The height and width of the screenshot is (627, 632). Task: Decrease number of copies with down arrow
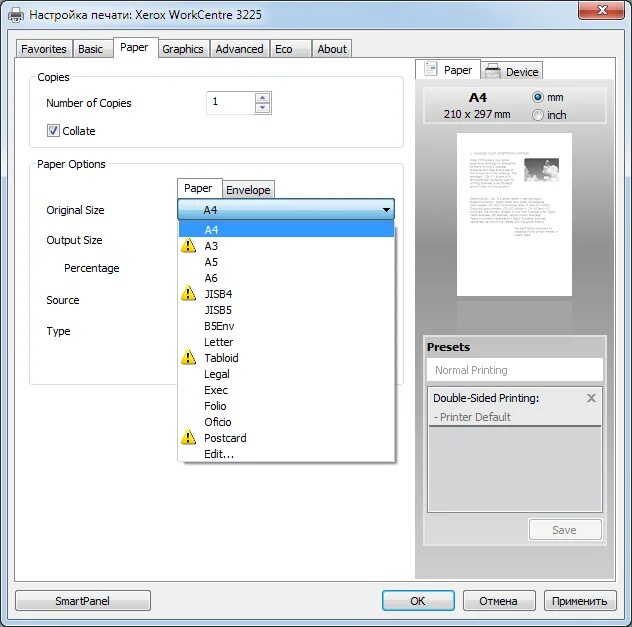[262, 108]
